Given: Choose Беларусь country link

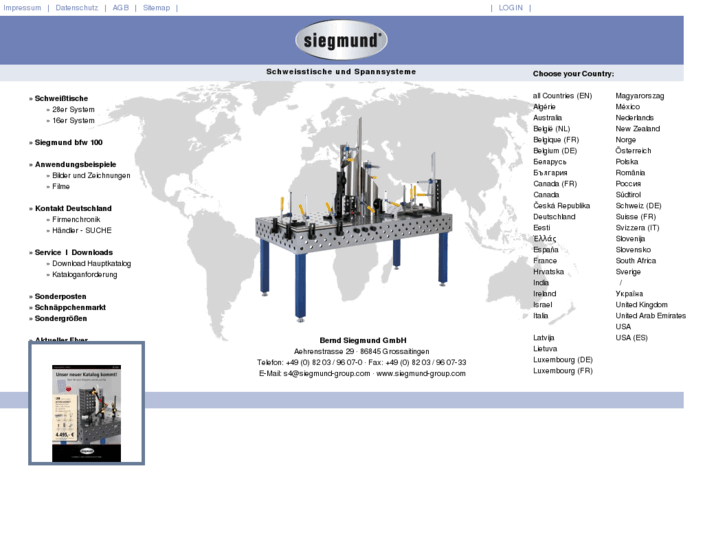Looking at the screenshot, I should (549, 162).
